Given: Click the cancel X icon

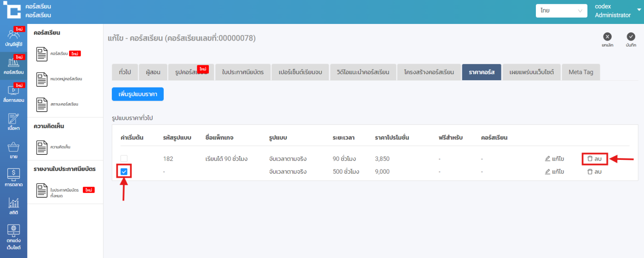Looking at the screenshot, I should click(607, 37).
